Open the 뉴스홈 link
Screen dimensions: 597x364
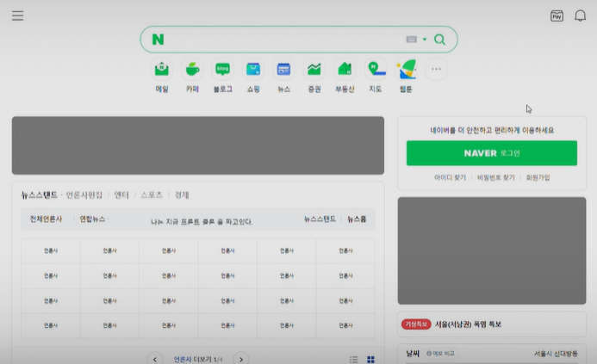(357, 219)
